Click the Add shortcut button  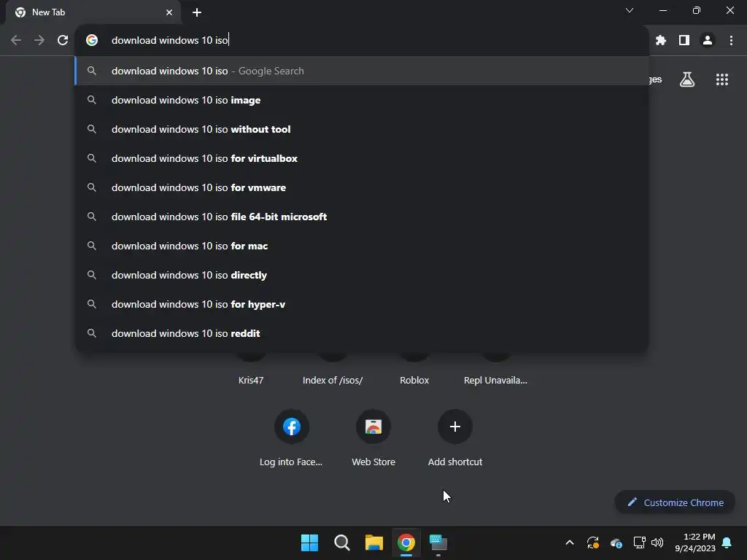click(x=455, y=437)
